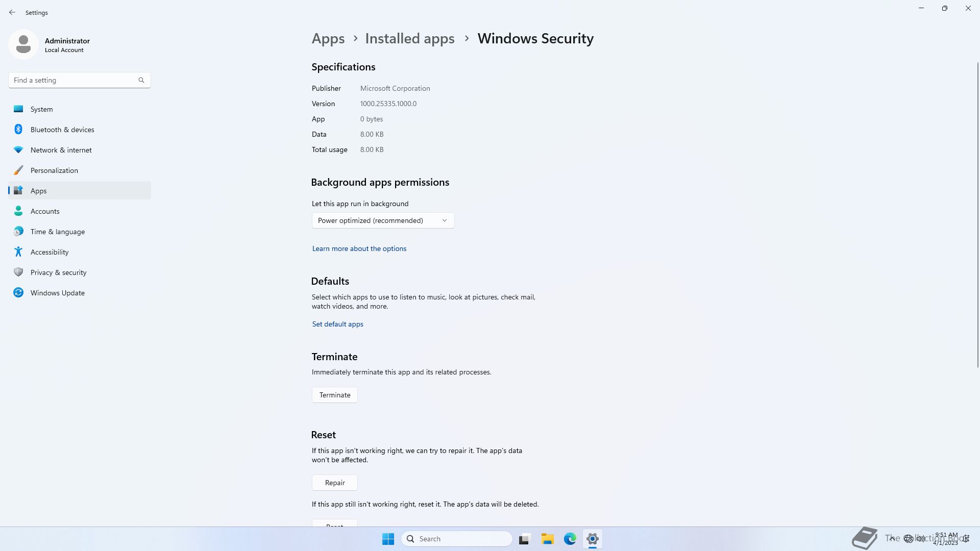Select Apps in the sidebar
The width and height of the screenshot is (980, 551).
click(x=80, y=191)
